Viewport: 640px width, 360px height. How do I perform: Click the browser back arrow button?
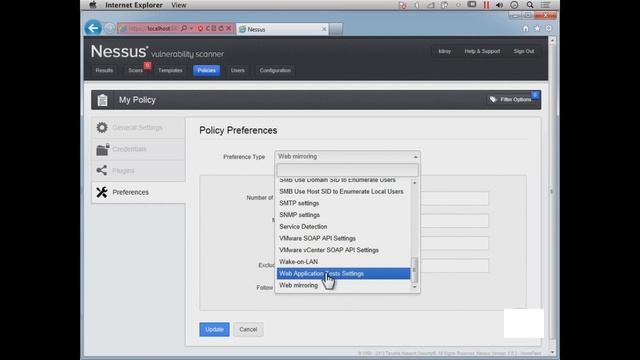93,28
